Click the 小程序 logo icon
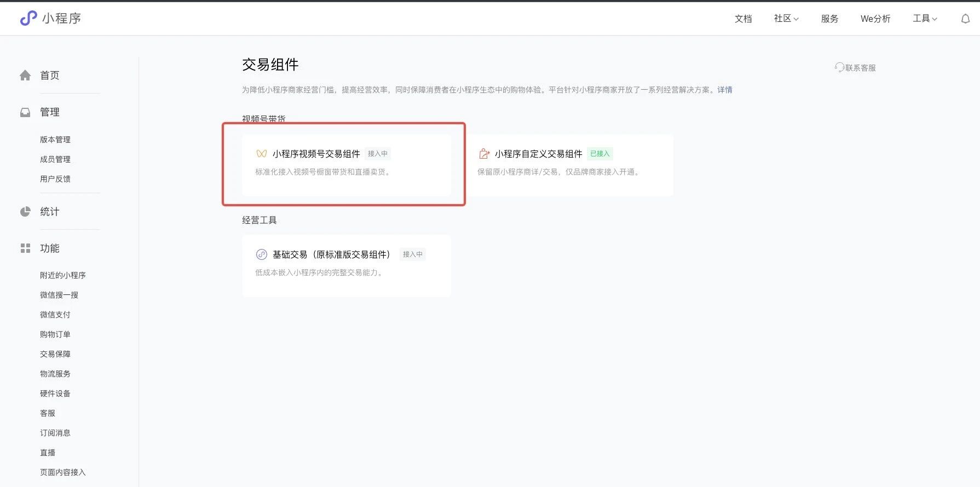 pyautogui.click(x=28, y=18)
